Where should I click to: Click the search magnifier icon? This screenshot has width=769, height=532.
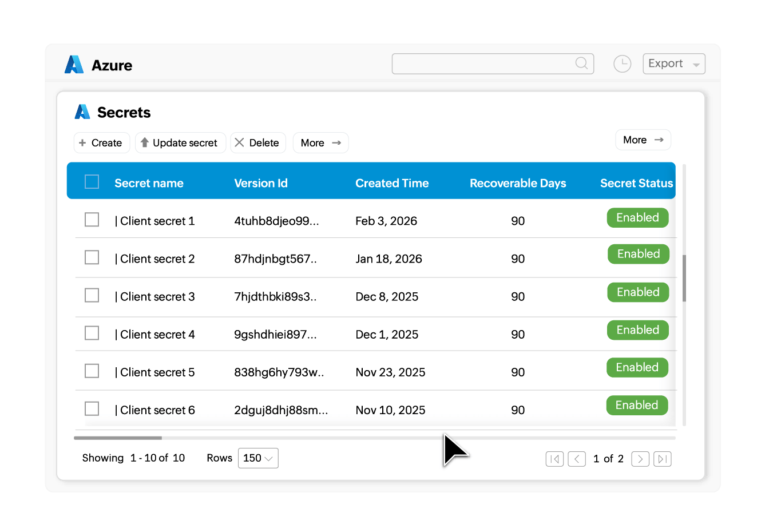581,63
